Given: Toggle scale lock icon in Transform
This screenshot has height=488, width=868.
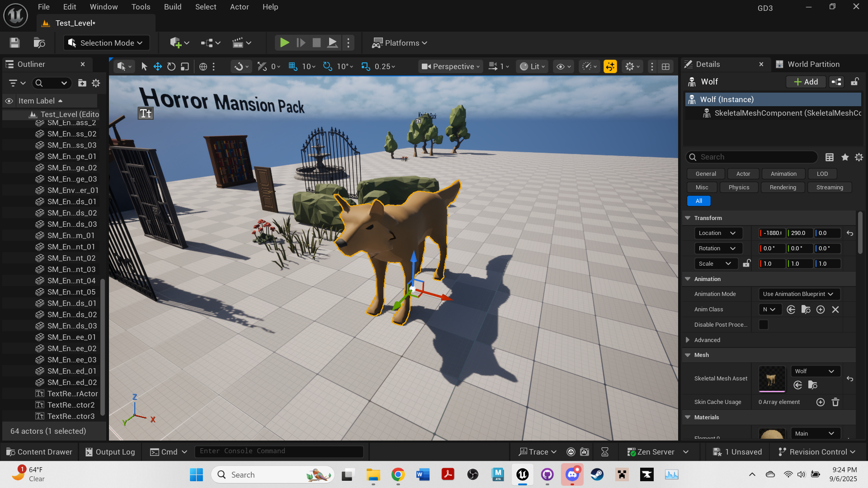Looking at the screenshot, I should 747,263.
